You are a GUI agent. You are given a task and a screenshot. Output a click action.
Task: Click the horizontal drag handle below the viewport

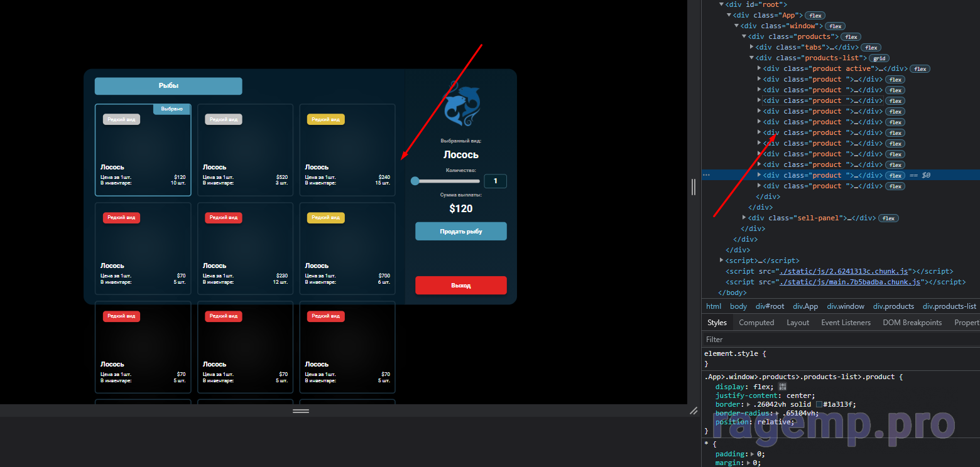click(x=301, y=411)
